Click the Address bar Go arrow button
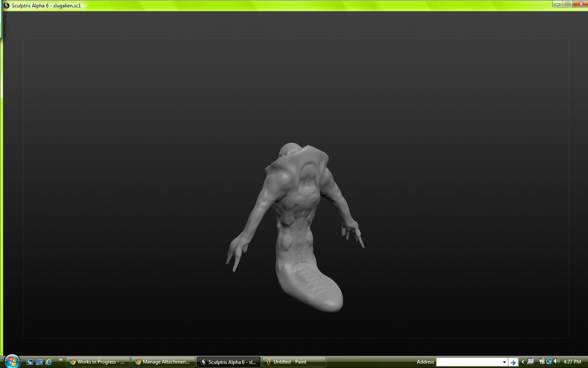This screenshot has width=588, height=368. point(513,362)
